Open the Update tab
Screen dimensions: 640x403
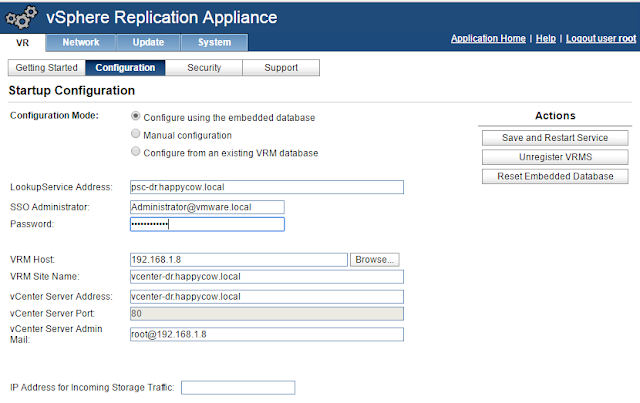(x=148, y=42)
